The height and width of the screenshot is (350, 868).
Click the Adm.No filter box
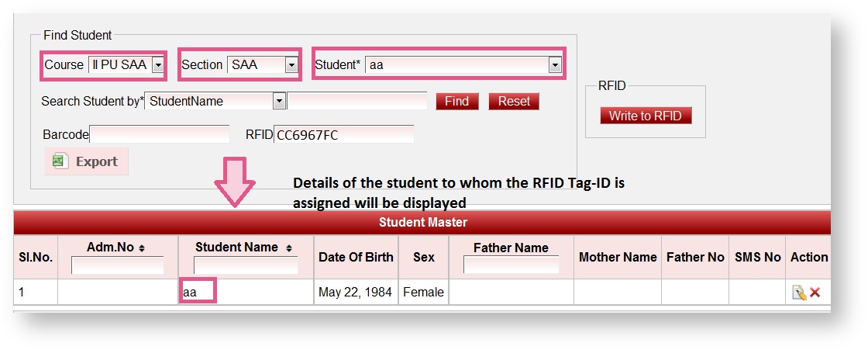(x=117, y=265)
